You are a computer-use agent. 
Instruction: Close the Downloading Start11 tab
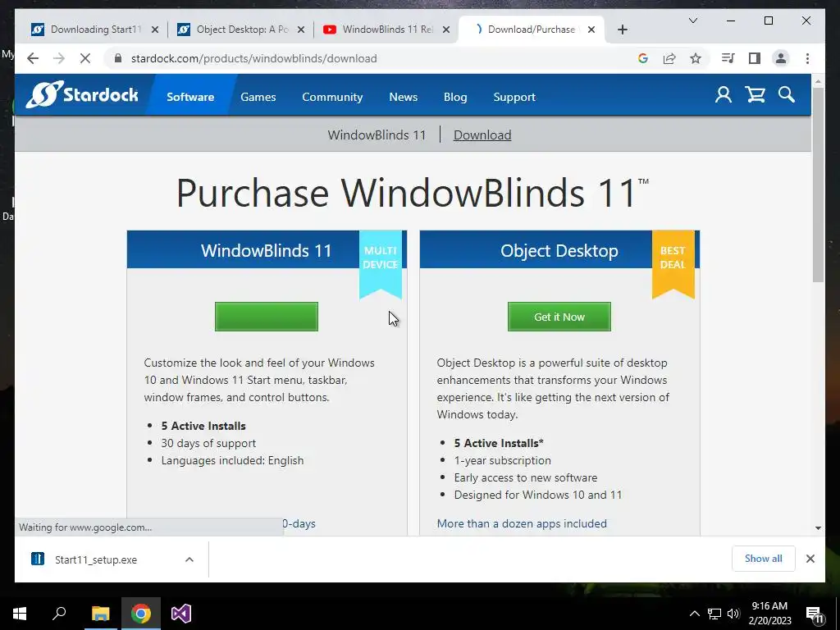(155, 30)
